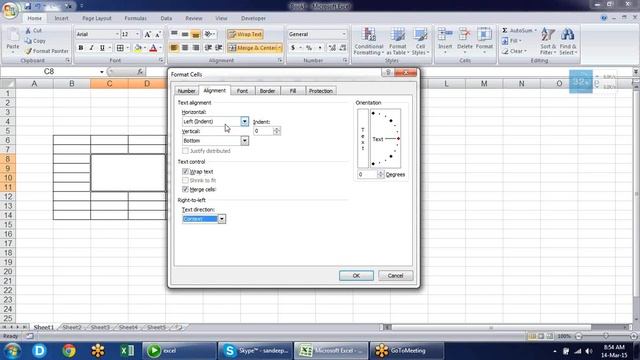Click the Degrees value field
This screenshot has height=360, width=640.
click(x=367, y=174)
